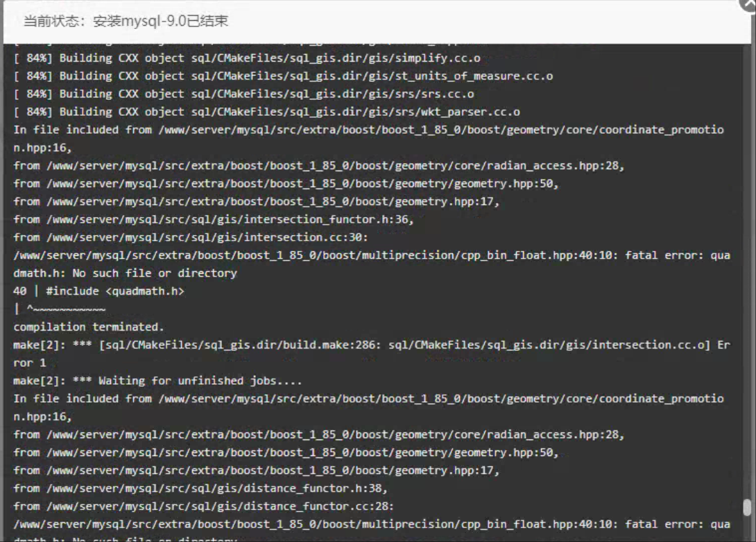Screen dimensions: 756x542
Task: Click the '当前状态：安装mysql-9.0已结束' status title
Action: point(126,21)
